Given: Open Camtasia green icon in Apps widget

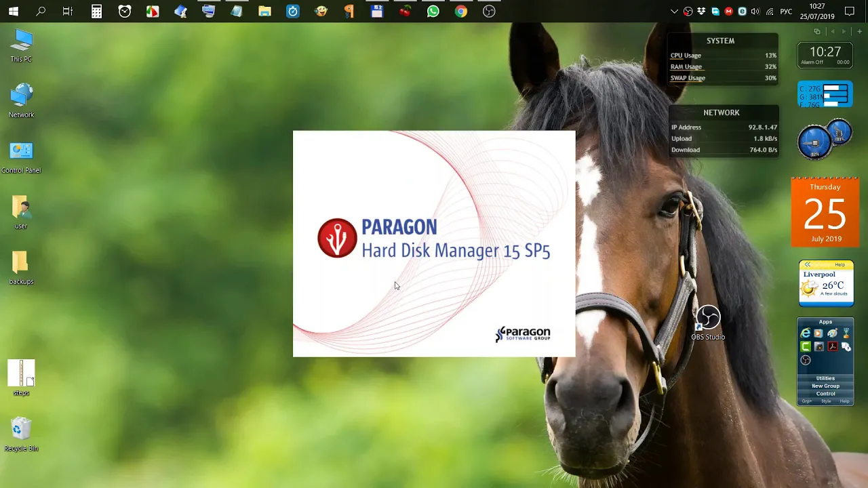Looking at the screenshot, I should tap(806, 346).
